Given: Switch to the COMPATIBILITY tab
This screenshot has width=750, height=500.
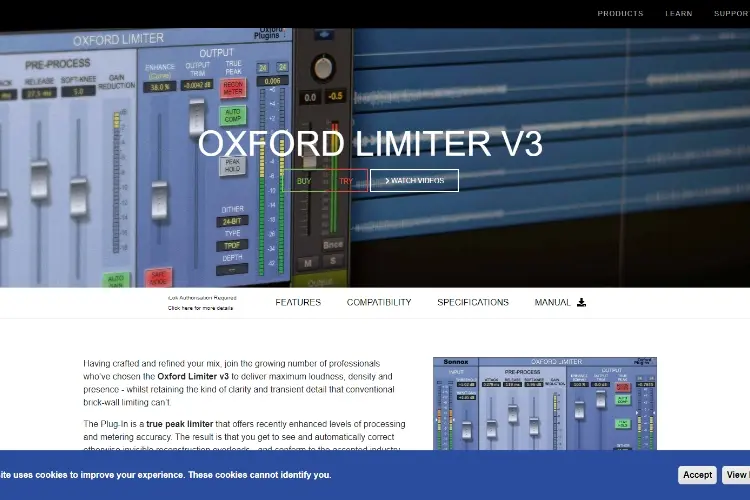Looking at the screenshot, I should tap(379, 302).
